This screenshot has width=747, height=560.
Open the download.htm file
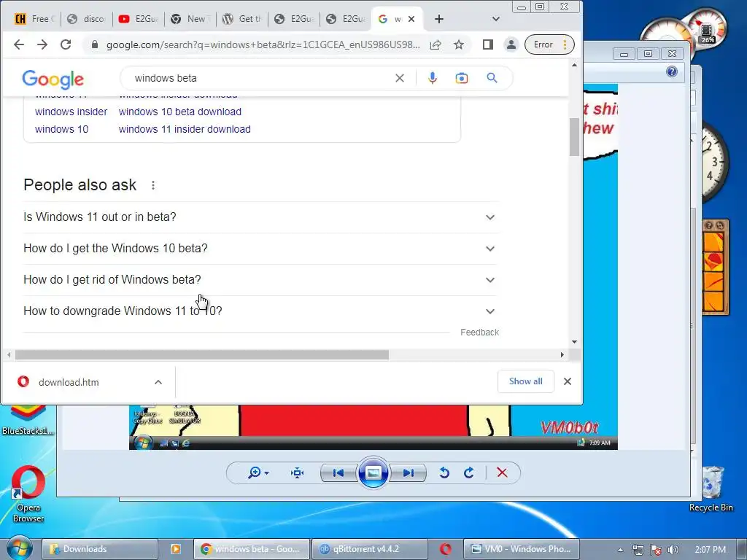click(69, 382)
